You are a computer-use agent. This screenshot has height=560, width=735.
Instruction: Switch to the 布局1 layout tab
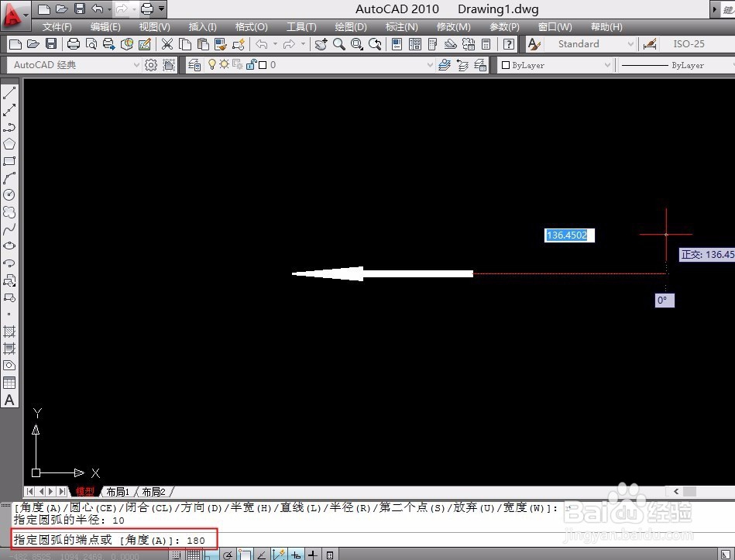point(117,492)
